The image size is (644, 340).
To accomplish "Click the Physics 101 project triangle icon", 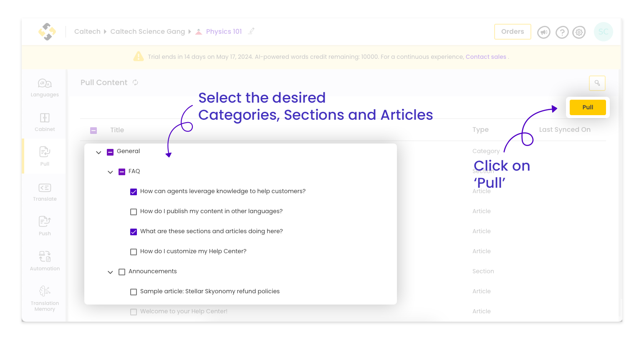I will 199,32.
